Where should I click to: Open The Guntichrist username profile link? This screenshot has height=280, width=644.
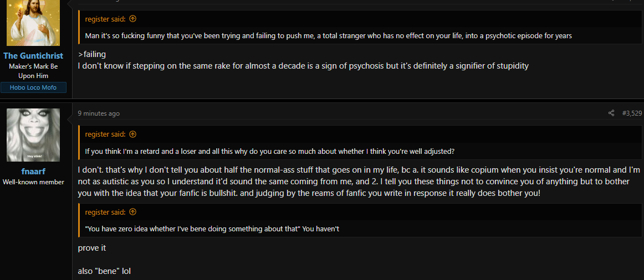33,56
